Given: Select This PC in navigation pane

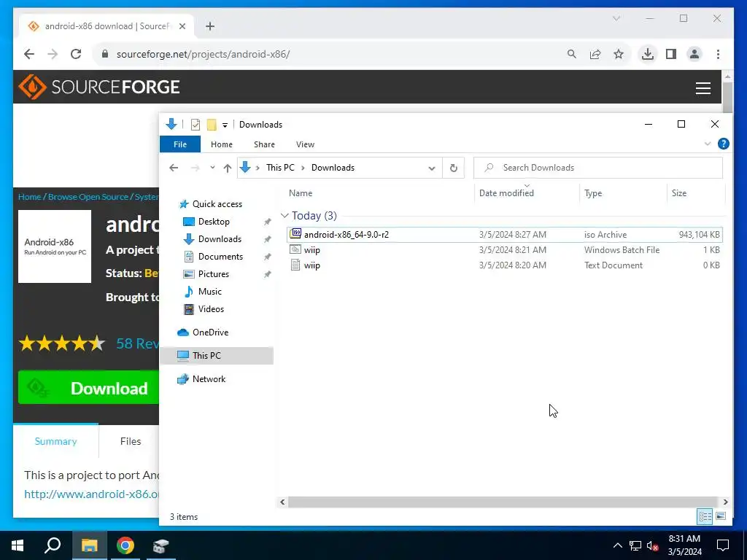Looking at the screenshot, I should pos(217,356).
